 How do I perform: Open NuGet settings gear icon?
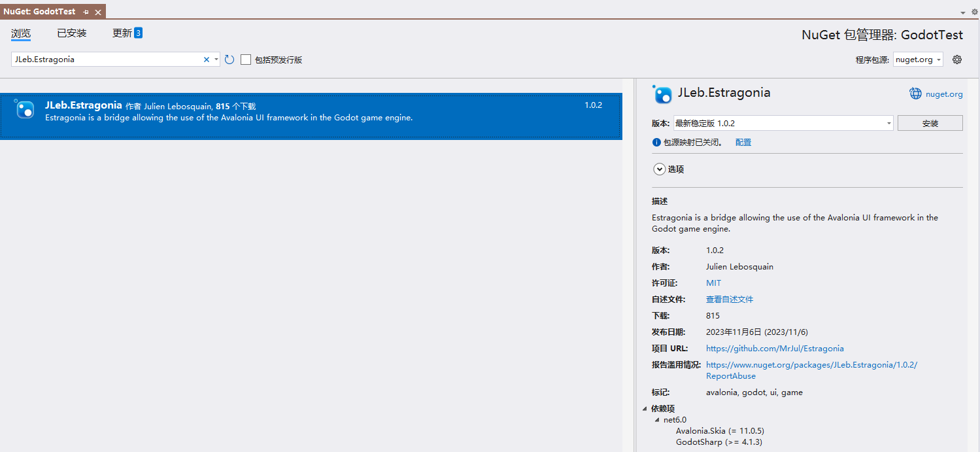coord(957,60)
